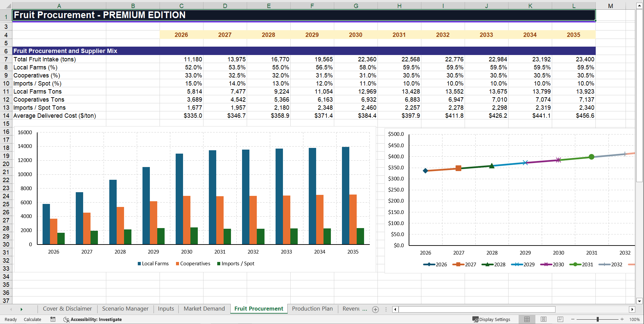The image size is (644, 324).
Task: Select the 2030 Cooperatives orange bar
Action: (x=186, y=220)
